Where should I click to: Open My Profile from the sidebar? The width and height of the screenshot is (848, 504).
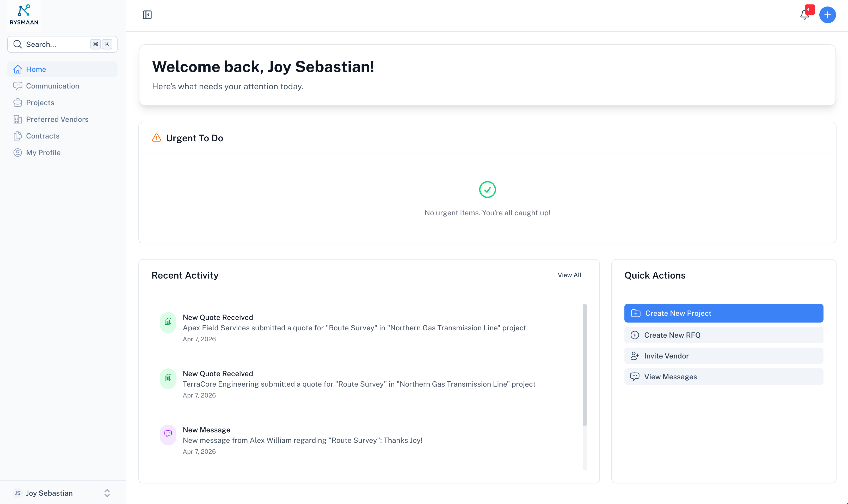point(43,153)
